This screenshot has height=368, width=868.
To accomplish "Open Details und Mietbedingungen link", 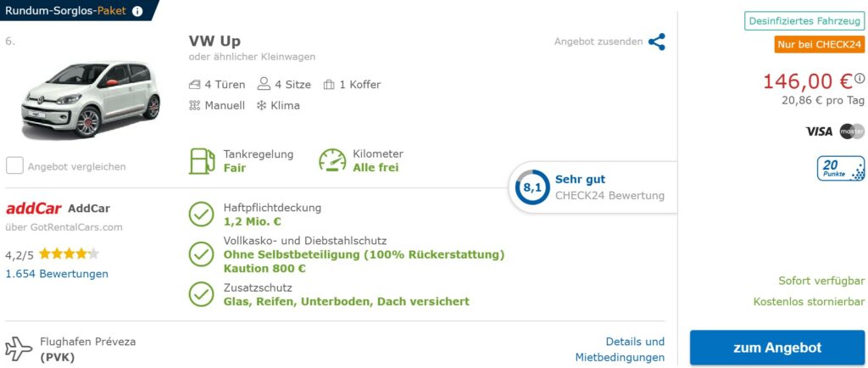I will coord(620,349).
